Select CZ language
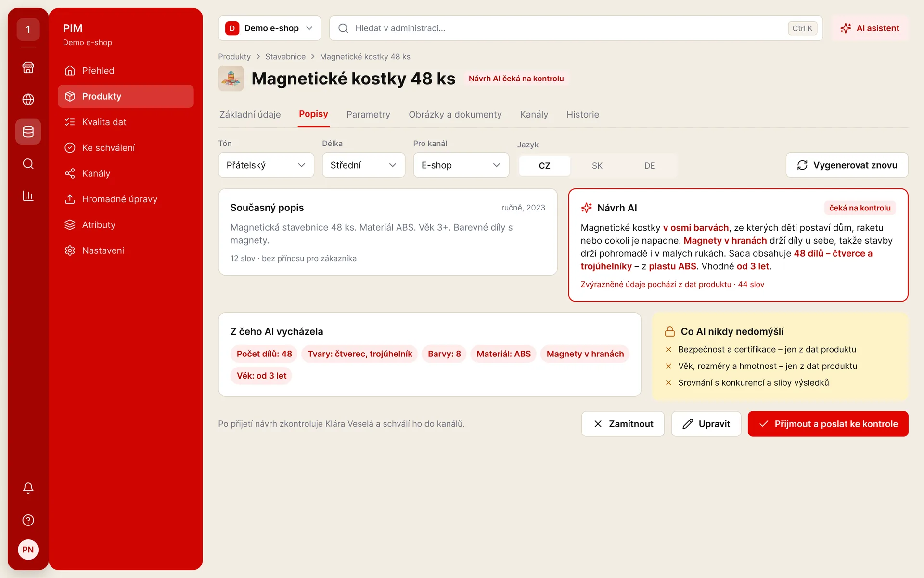Viewport: 924px width, 578px height. (x=544, y=166)
